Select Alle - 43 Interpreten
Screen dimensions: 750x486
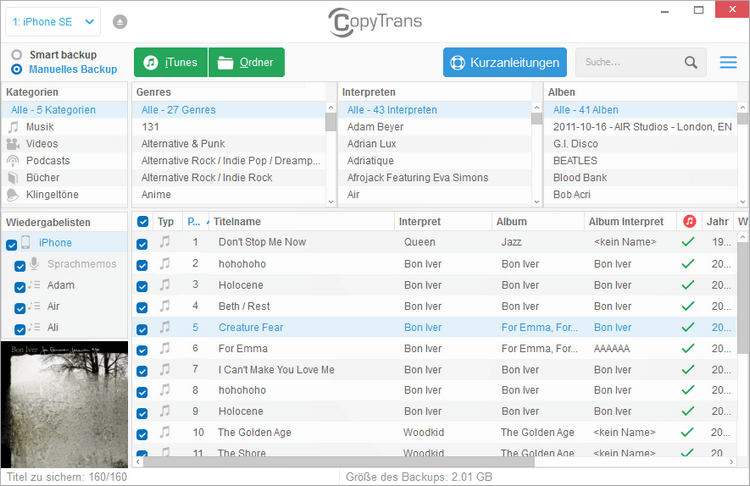[x=434, y=110]
